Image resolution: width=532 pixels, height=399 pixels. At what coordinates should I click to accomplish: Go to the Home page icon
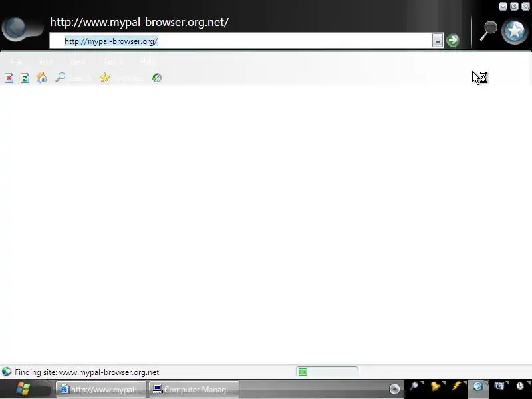point(41,78)
